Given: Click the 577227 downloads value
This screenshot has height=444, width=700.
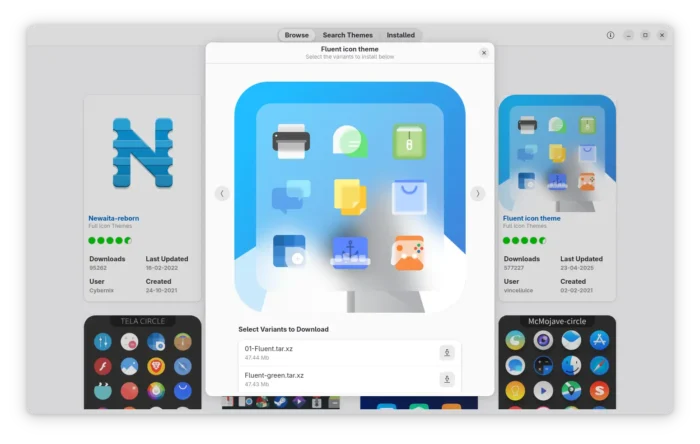Looking at the screenshot, I should [x=514, y=268].
